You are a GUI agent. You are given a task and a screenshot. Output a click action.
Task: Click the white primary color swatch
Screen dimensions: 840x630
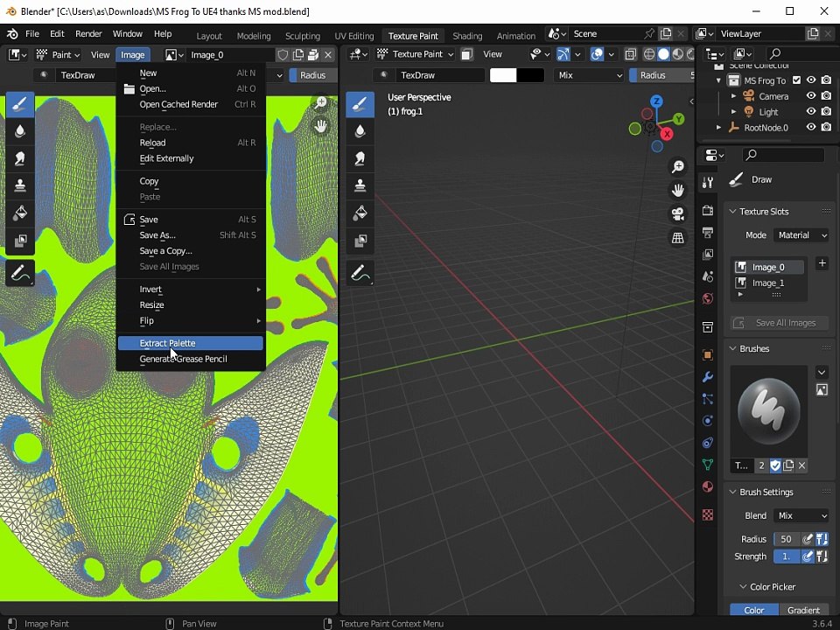pos(503,75)
